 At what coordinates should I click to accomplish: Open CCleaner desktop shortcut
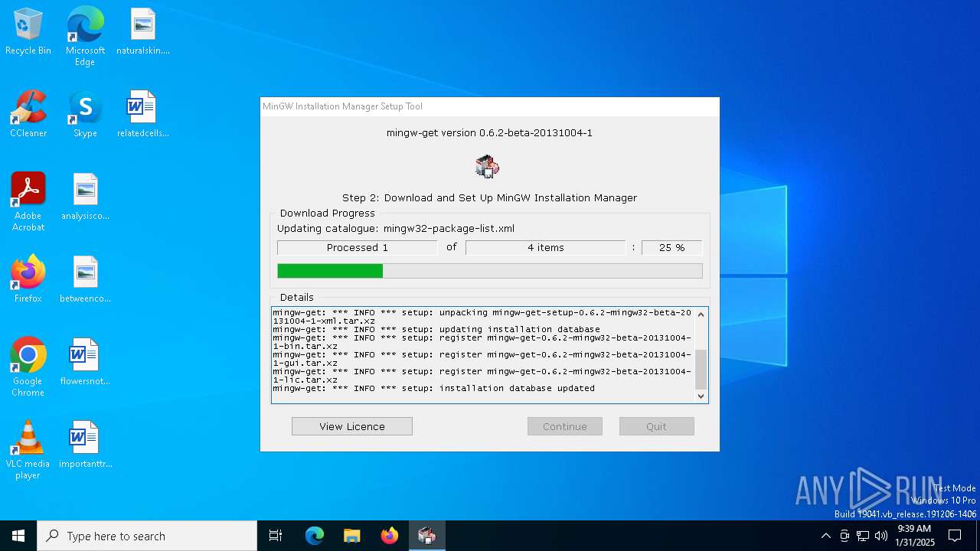pos(28,115)
